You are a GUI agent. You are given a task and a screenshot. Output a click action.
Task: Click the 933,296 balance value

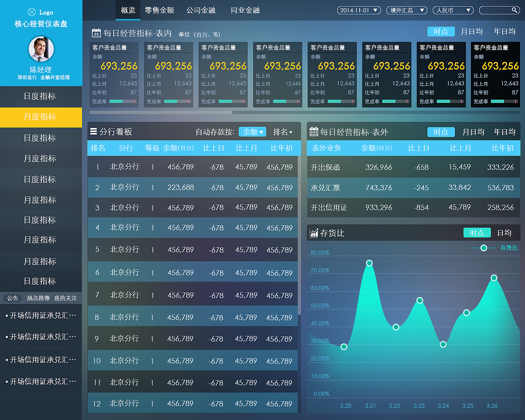coord(379,208)
